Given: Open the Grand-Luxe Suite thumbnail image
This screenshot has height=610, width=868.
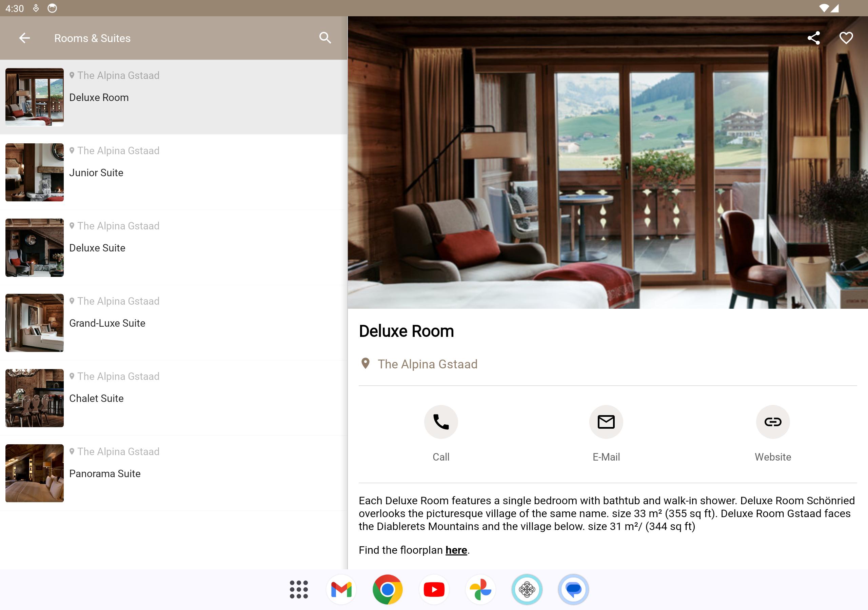Looking at the screenshot, I should point(34,322).
